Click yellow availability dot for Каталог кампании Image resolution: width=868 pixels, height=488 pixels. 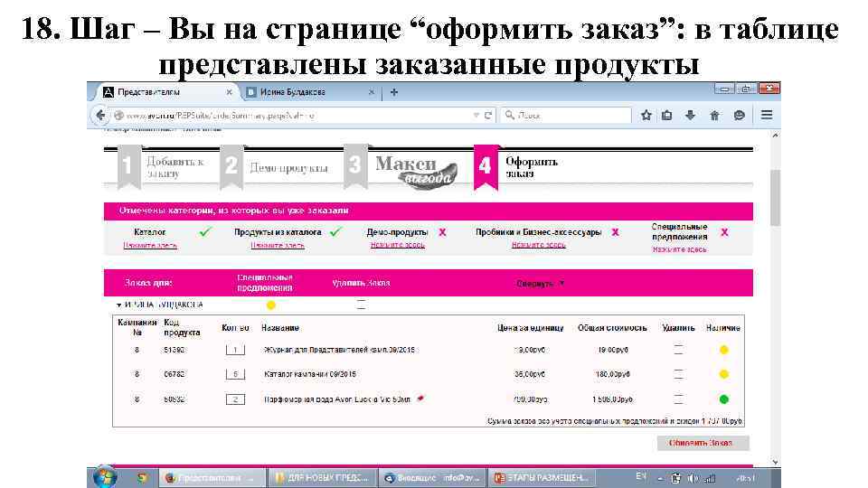pyautogui.click(x=723, y=374)
